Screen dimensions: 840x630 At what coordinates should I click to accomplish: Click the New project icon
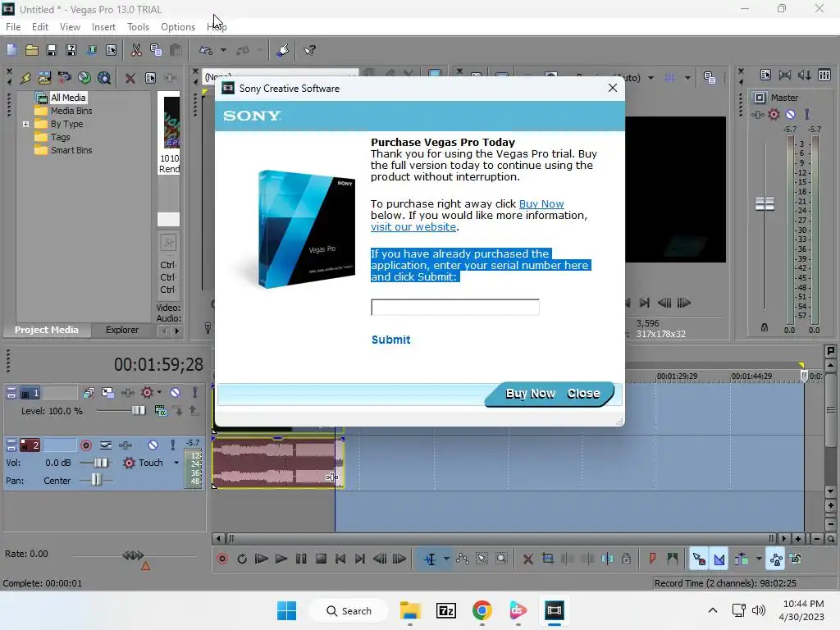tap(11, 50)
